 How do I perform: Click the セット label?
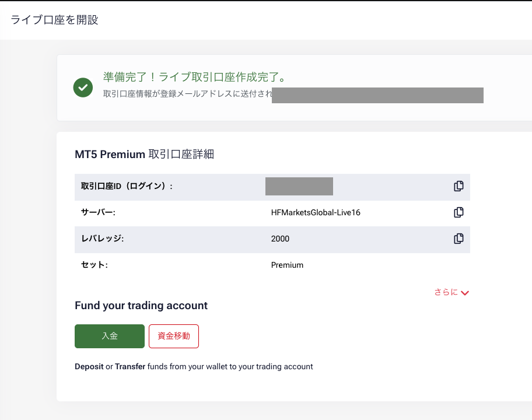94,265
